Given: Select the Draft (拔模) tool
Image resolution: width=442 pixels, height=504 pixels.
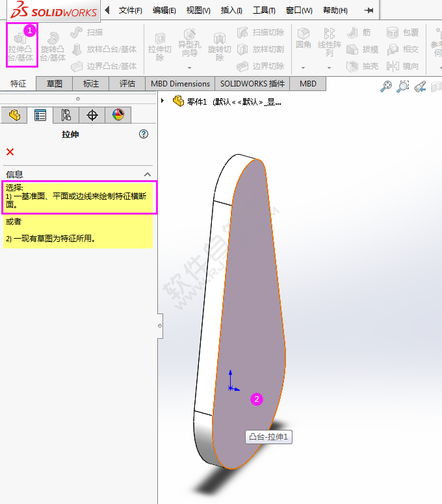Looking at the screenshot, I should pos(362,49).
